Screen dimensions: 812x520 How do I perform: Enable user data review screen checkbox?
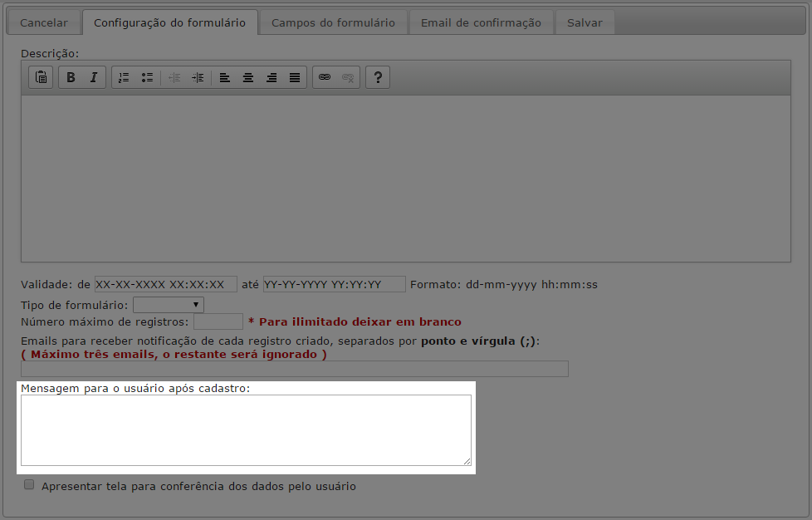(x=29, y=485)
